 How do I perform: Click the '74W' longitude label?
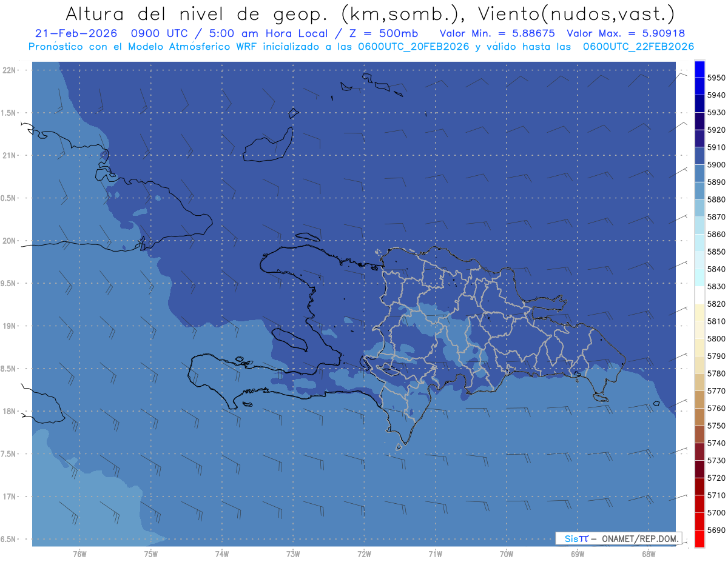[x=222, y=554]
